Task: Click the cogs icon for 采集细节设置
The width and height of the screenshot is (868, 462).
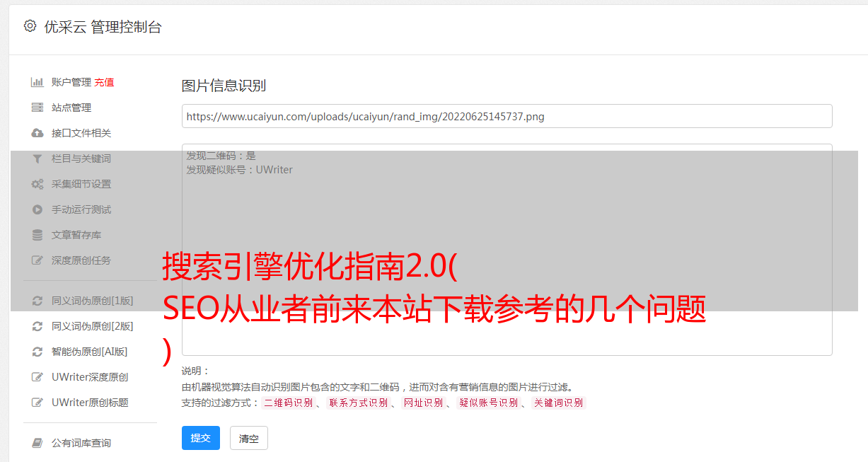Action: (37, 184)
